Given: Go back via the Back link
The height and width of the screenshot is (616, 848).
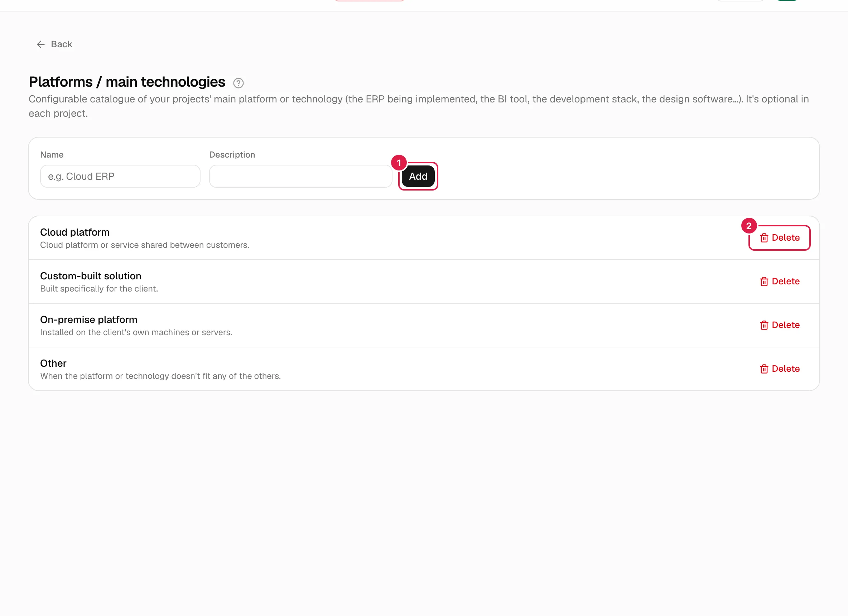Looking at the screenshot, I should tap(54, 44).
